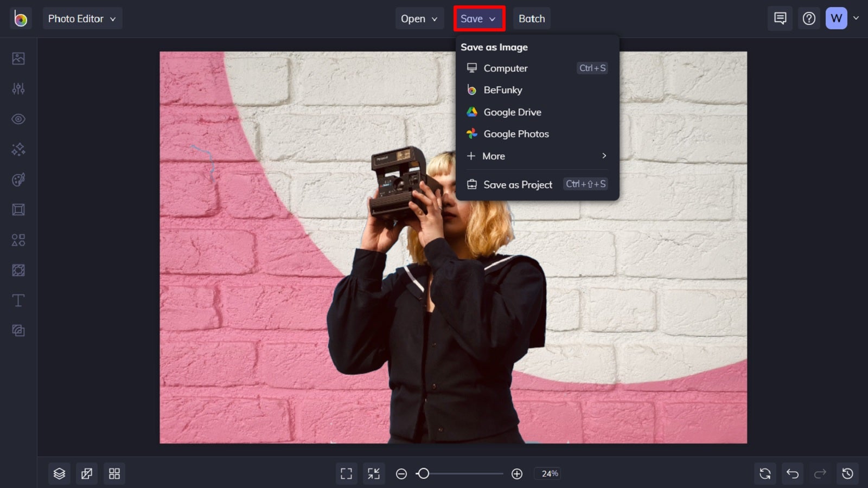Select the A.I. Tools sparkle icon
Image resolution: width=868 pixels, height=488 pixels.
tap(18, 149)
